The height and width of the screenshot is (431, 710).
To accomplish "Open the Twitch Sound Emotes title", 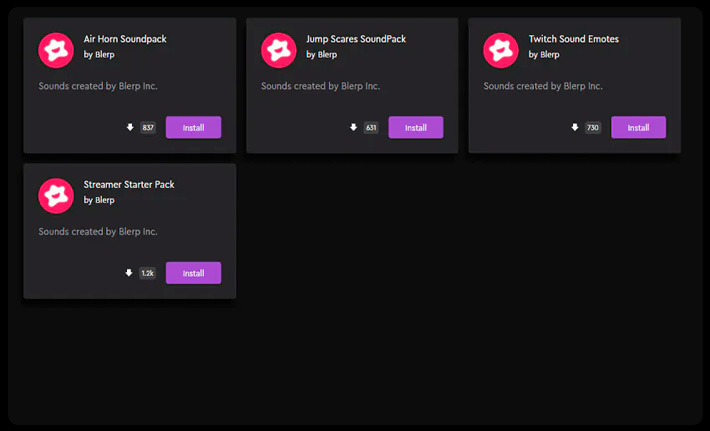I will coord(574,39).
